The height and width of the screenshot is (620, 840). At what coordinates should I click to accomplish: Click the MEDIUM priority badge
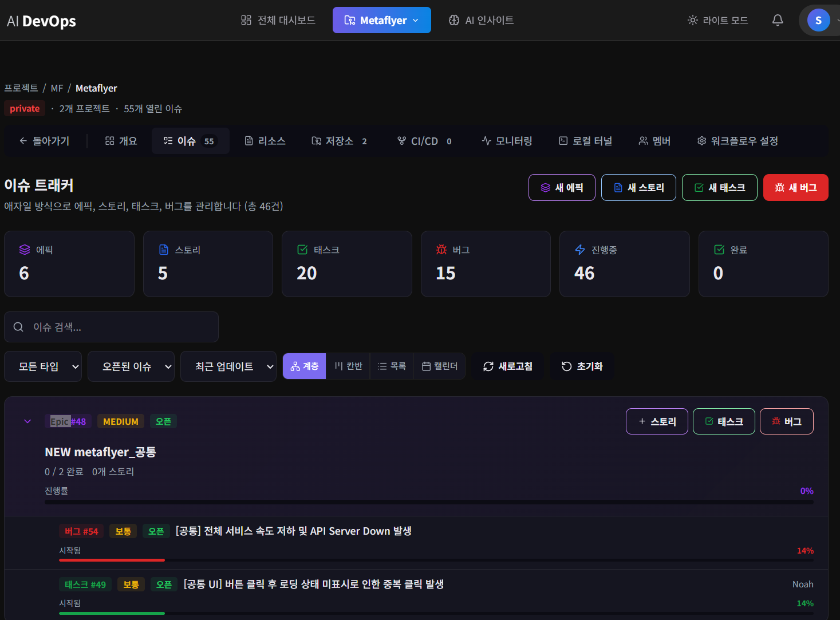tap(121, 421)
